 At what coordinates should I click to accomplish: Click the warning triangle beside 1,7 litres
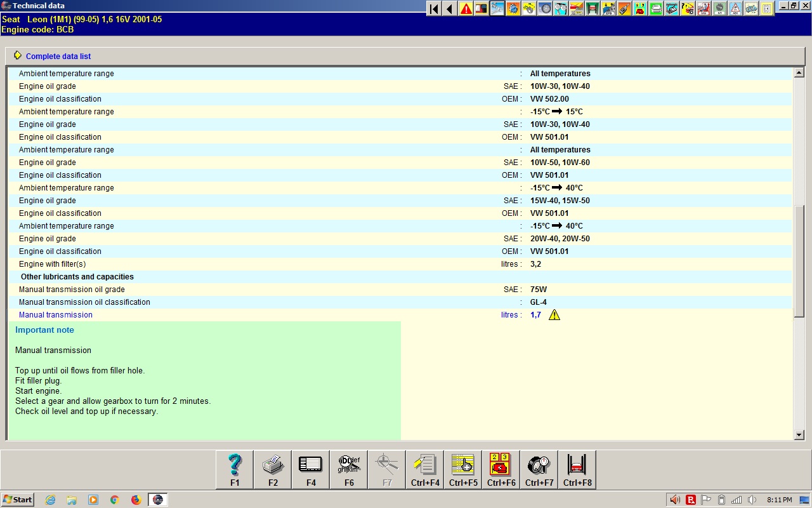[554, 315]
